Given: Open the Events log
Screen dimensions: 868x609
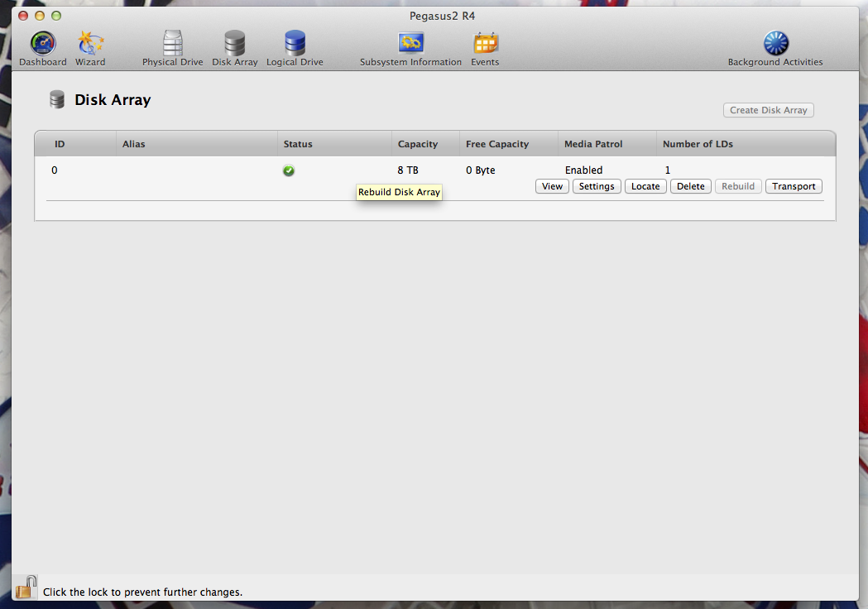Looking at the screenshot, I should tap(485, 47).
